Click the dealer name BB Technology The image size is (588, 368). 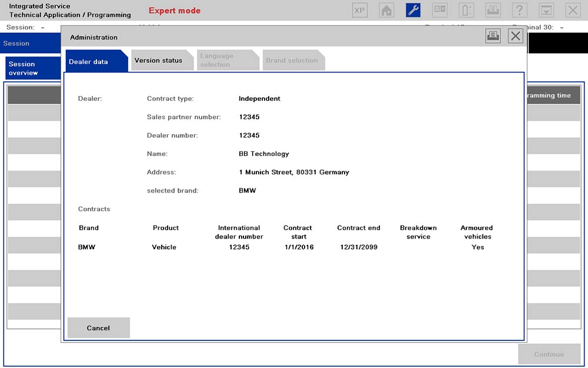[264, 154]
